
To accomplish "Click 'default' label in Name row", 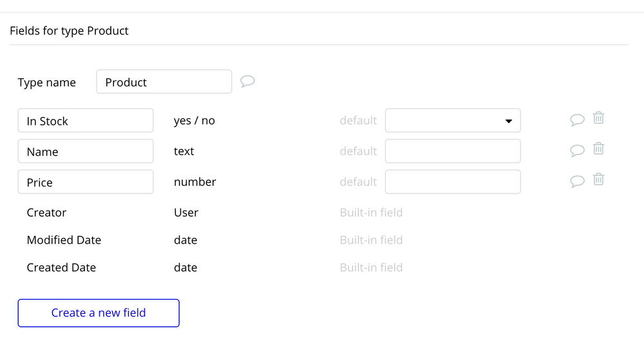I will pyautogui.click(x=358, y=151).
